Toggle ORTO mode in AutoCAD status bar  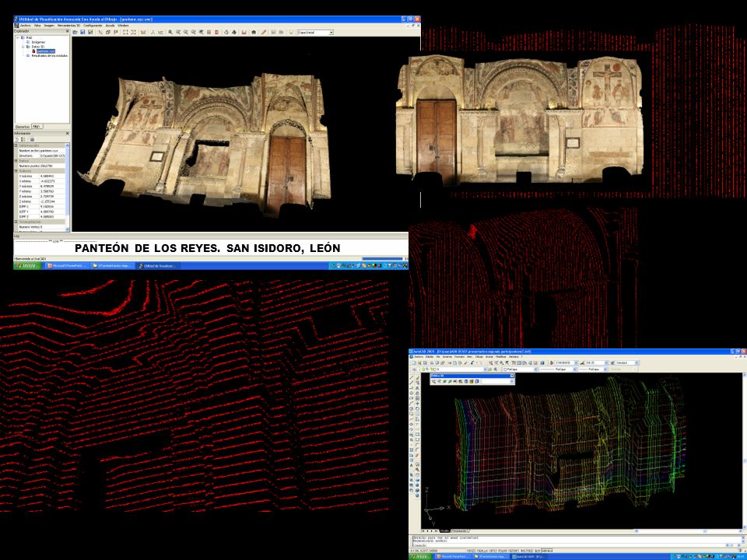(493, 551)
